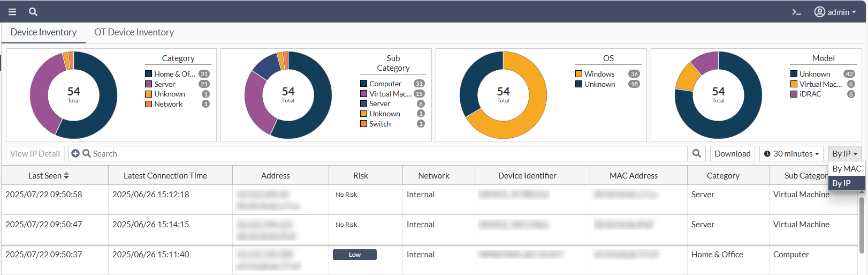Viewport: 868px width, 275px height.
Task: Click into the device Search input field
Action: 375,154
